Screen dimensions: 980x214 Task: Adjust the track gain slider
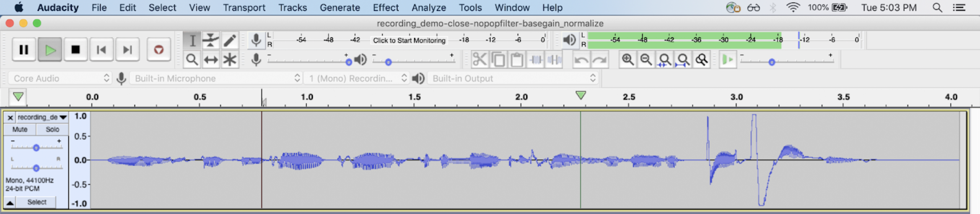[x=36, y=148]
